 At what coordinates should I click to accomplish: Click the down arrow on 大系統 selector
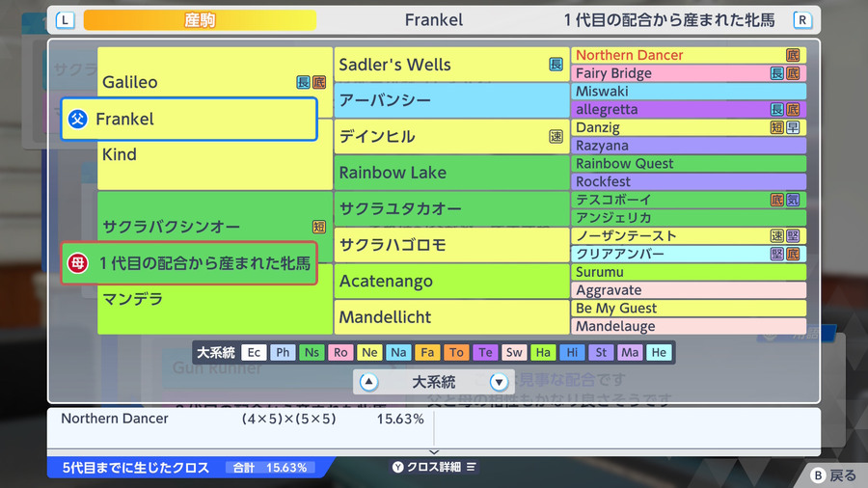coord(499,382)
